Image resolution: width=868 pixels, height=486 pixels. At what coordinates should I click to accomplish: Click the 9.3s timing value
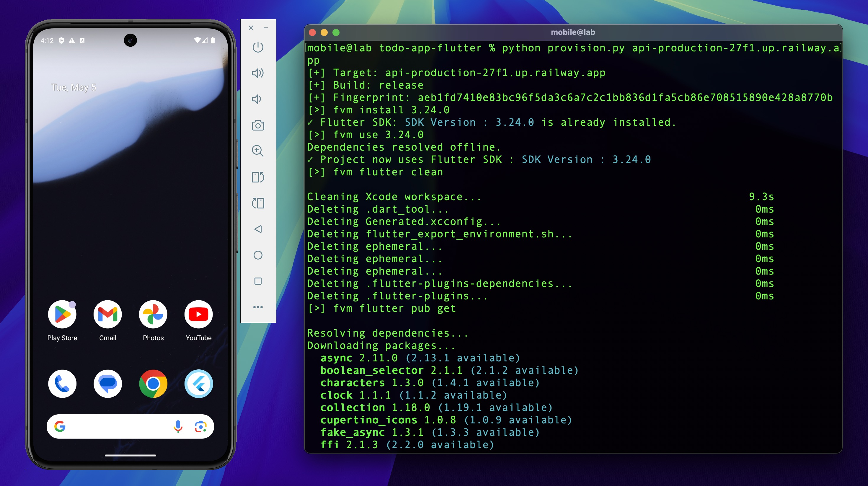pyautogui.click(x=761, y=196)
